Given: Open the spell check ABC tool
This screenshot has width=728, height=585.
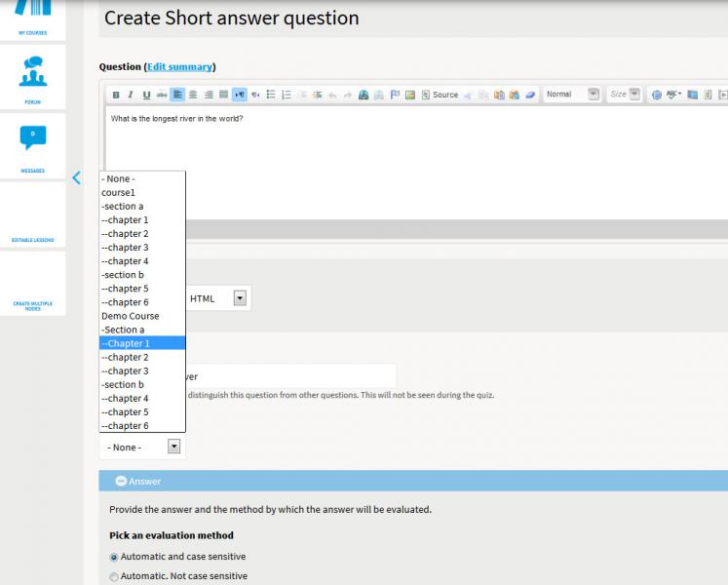Looking at the screenshot, I should (673, 95).
